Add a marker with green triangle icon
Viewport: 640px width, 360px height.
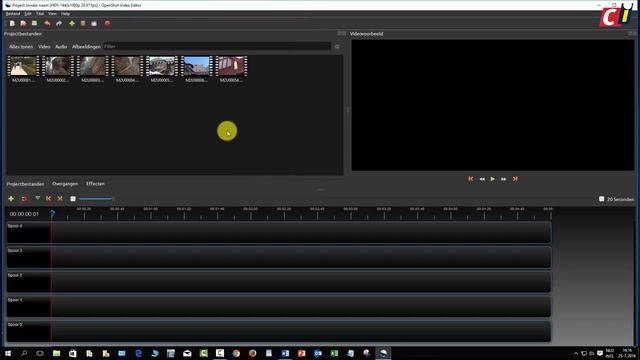pos(38,198)
